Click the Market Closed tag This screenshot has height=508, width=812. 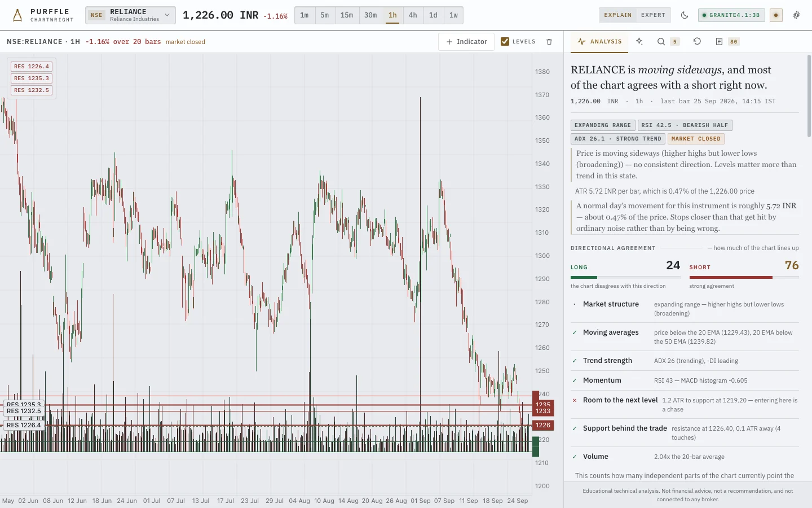pos(696,139)
